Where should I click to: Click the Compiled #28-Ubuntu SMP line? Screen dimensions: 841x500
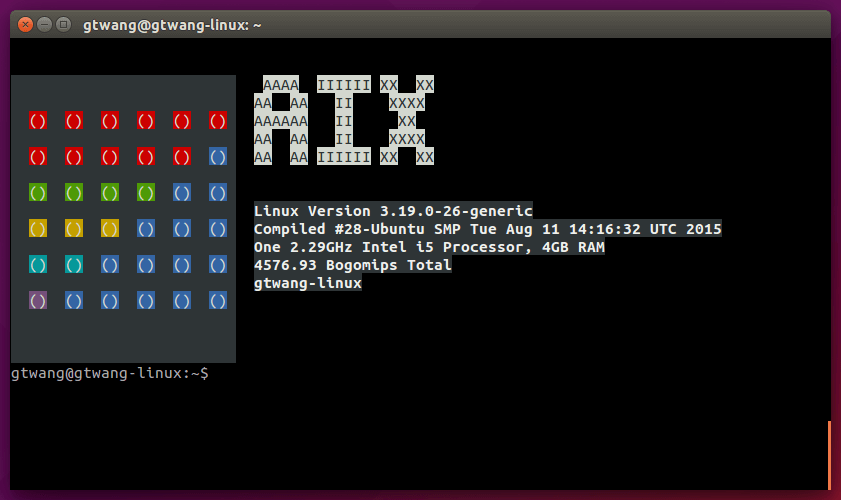(x=487, y=229)
